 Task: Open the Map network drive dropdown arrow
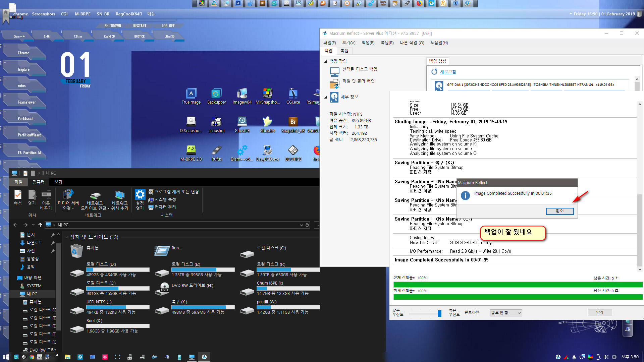[108, 208]
